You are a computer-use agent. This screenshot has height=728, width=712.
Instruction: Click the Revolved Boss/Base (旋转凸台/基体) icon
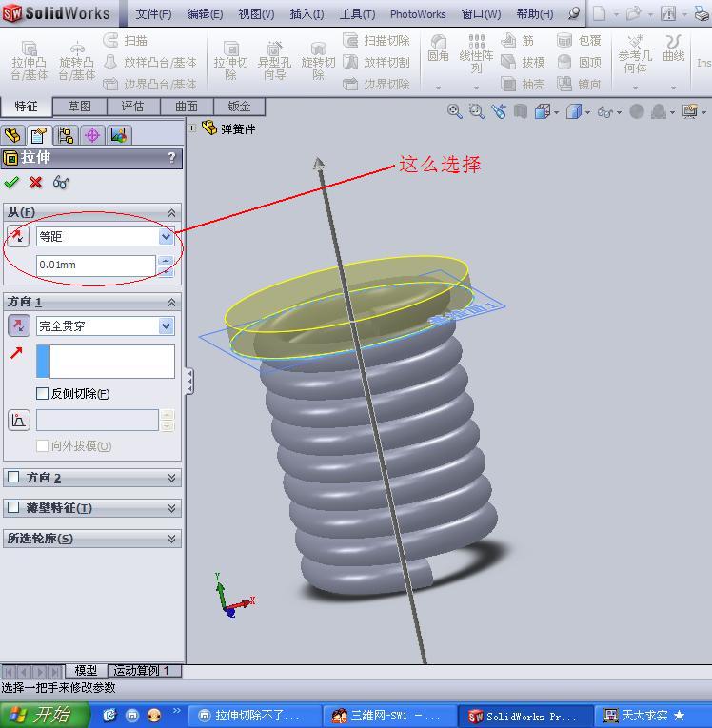(77, 61)
